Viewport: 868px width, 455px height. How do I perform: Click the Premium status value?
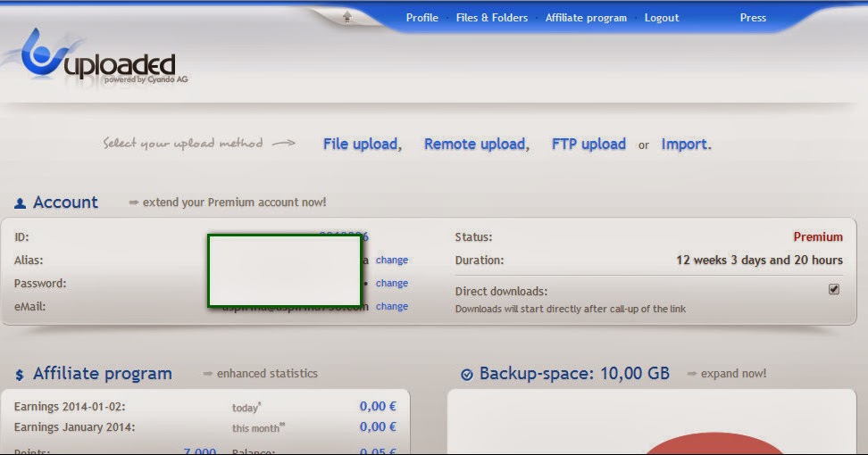click(818, 237)
